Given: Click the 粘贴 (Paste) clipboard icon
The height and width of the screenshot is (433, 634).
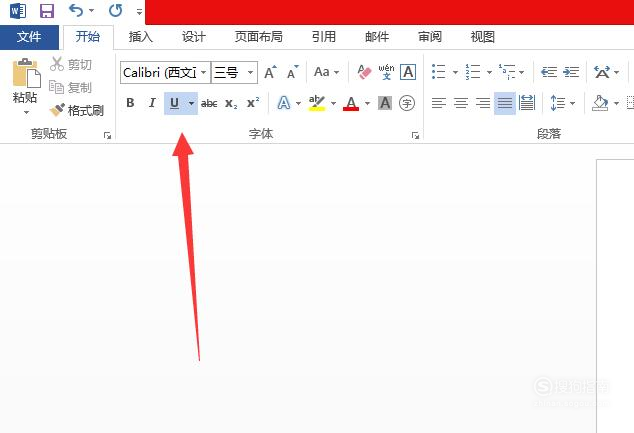Looking at the screenshot, I should click(x=26, y=74).
